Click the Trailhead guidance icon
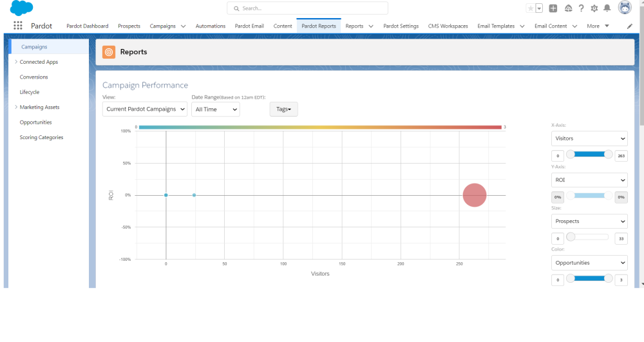The image size is (644, 342). 569,8
